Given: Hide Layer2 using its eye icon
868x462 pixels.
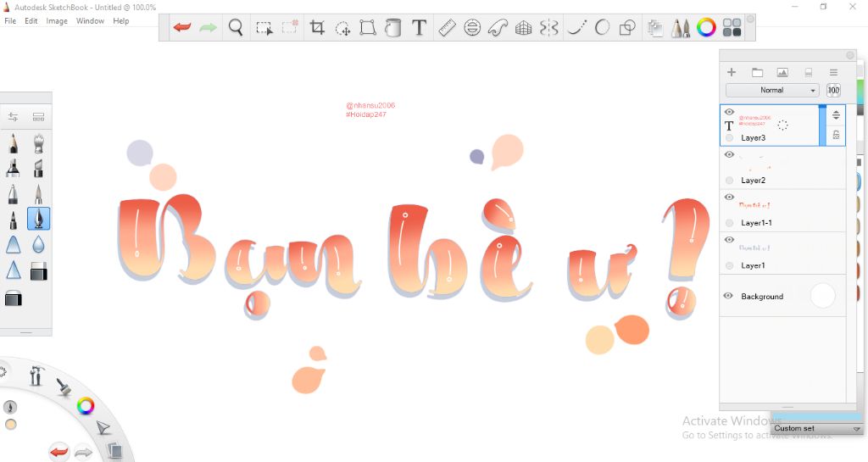Looking at the screenshot, I should point(729,154).
